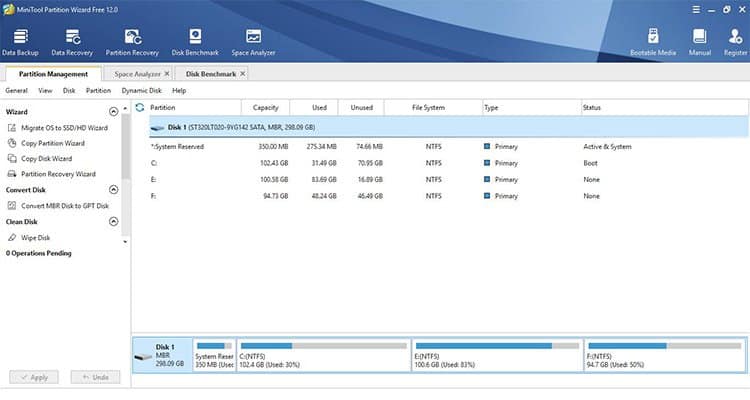Select C:(NTFS) block in disk map
This screenshot has height=400, width=750.
pyautogui.click(x=324, y=356)
